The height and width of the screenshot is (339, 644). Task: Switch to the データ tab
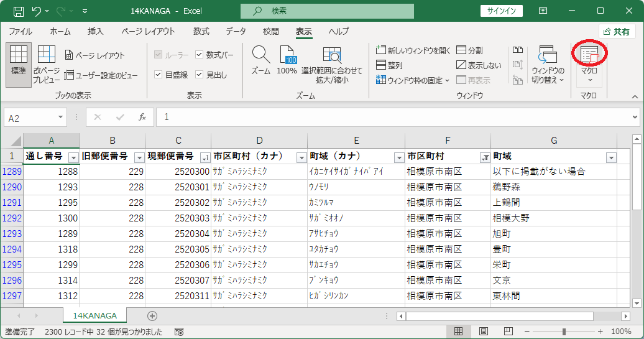pyautogui.click(x=236, y=32)
